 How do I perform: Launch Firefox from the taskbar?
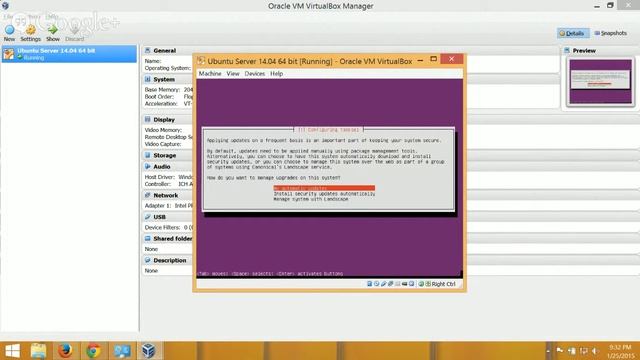(66, 351)
